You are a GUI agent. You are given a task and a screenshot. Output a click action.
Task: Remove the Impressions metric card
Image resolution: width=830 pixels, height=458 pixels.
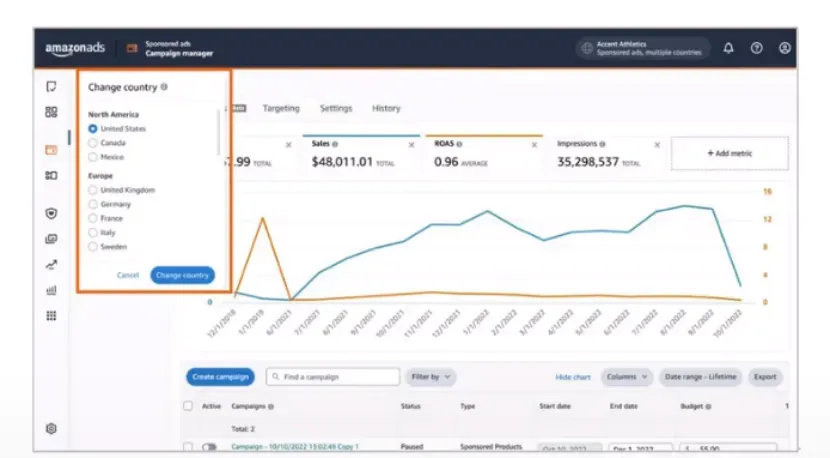pyautogui.click(x=657, y=145)
